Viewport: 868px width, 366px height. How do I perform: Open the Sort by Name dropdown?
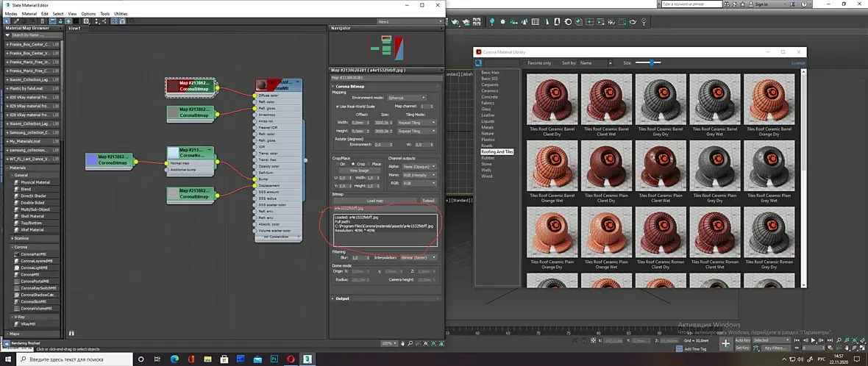pos(595,63)
